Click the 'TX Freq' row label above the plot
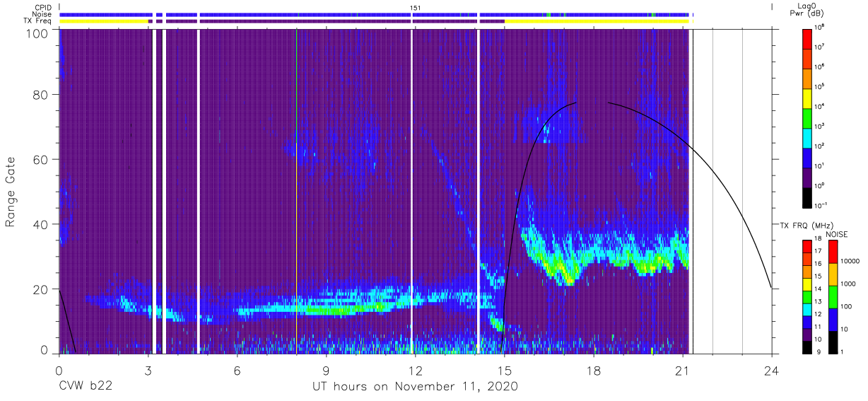 point(37,21)
